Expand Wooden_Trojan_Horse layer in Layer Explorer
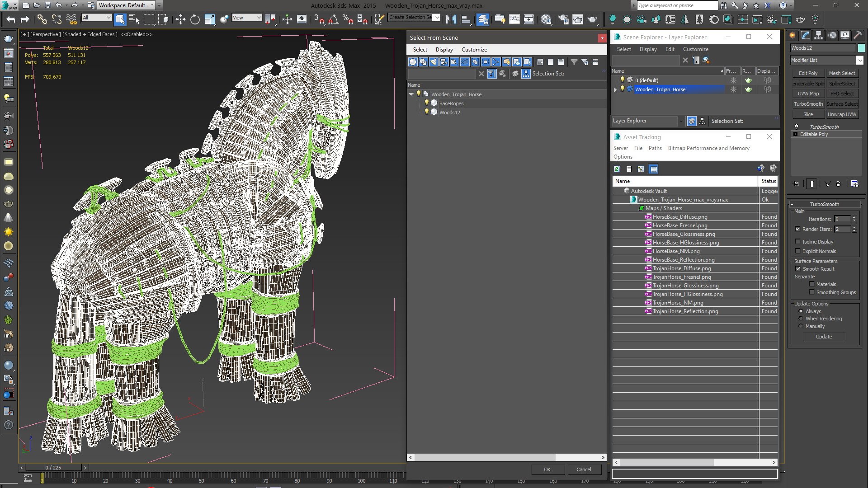868x488 pixels. (x=615, y=89)
